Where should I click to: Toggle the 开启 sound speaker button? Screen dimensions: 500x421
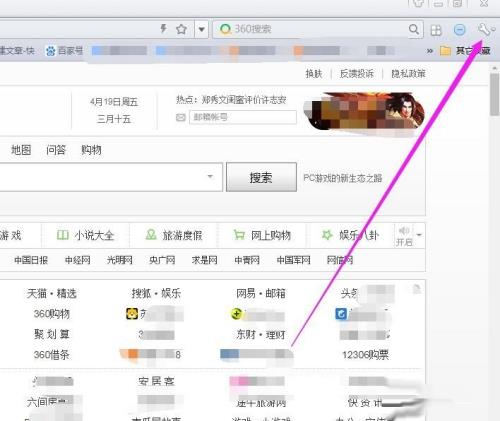[x=404, y=236]
